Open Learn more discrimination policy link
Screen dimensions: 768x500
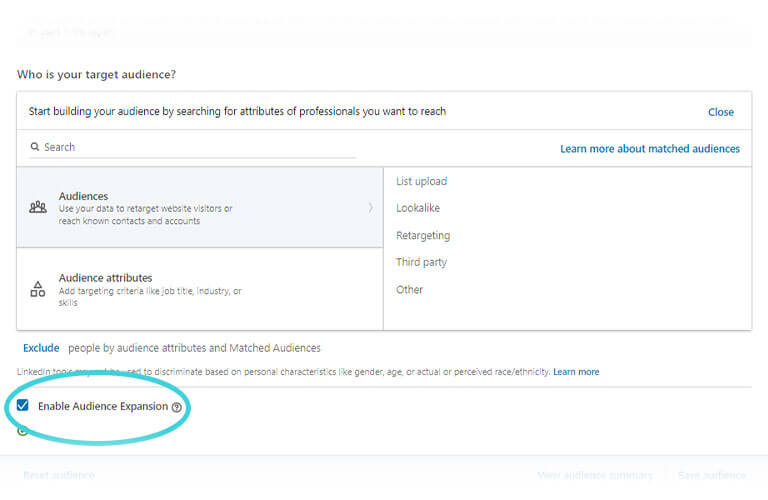[576, 372]
